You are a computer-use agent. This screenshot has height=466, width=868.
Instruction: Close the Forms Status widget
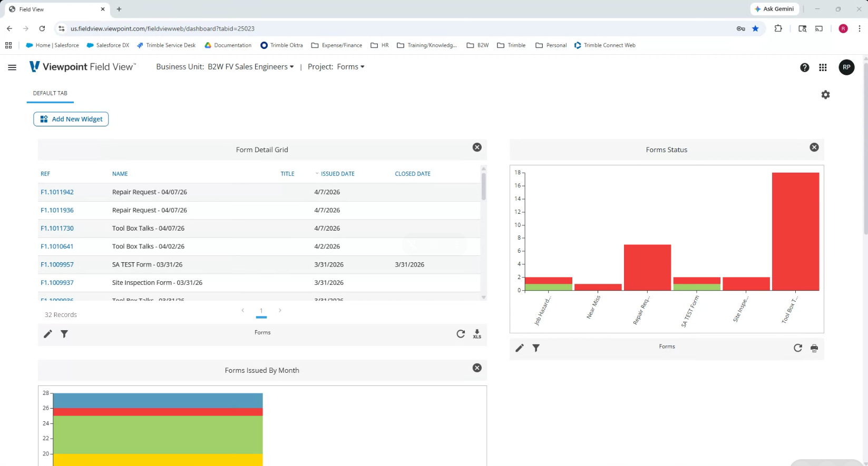tap(814, 147)
